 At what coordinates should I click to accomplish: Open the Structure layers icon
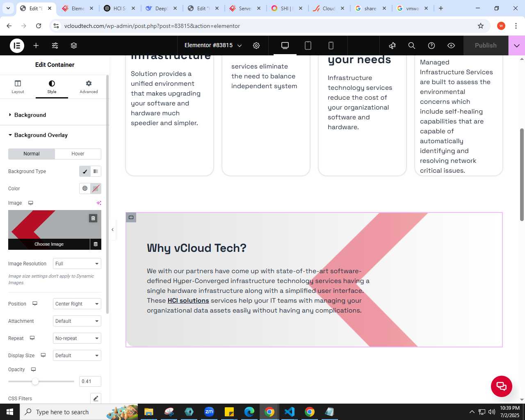click(x=74, y=46)
